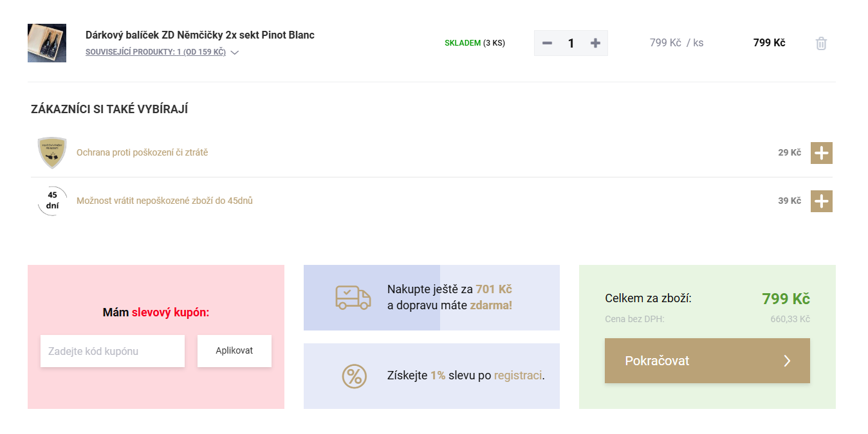Screen dimensions: 868x434
Task: Click Možnost vrátit nepoškozené zboží text
Action: [x=165, y=201]
